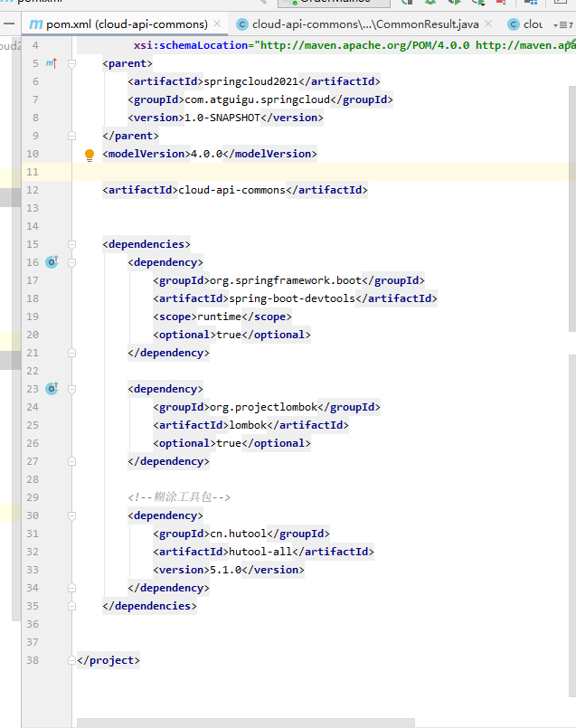
Task: Click the 'com.atguigu.springcloud' groupId value
Action: 257,99
